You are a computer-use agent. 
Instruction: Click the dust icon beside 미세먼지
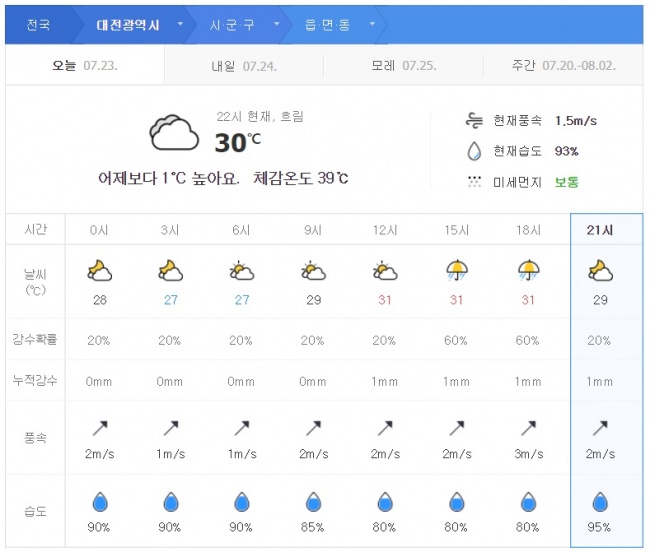(x=474, y=182)
